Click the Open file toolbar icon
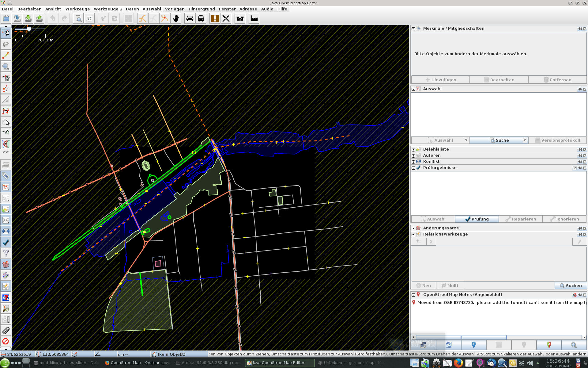The width and height of the screenshot is (588, 368). coord(6,19)
